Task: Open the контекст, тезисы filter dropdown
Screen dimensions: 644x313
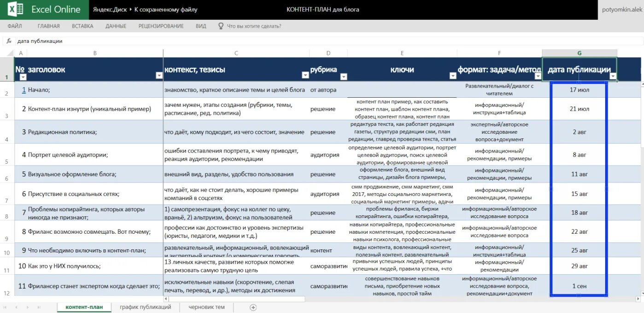Action: point(305,75)
